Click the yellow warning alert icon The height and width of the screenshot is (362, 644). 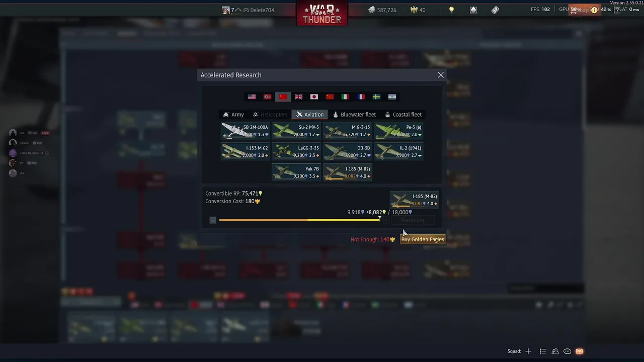coord(594,10)
